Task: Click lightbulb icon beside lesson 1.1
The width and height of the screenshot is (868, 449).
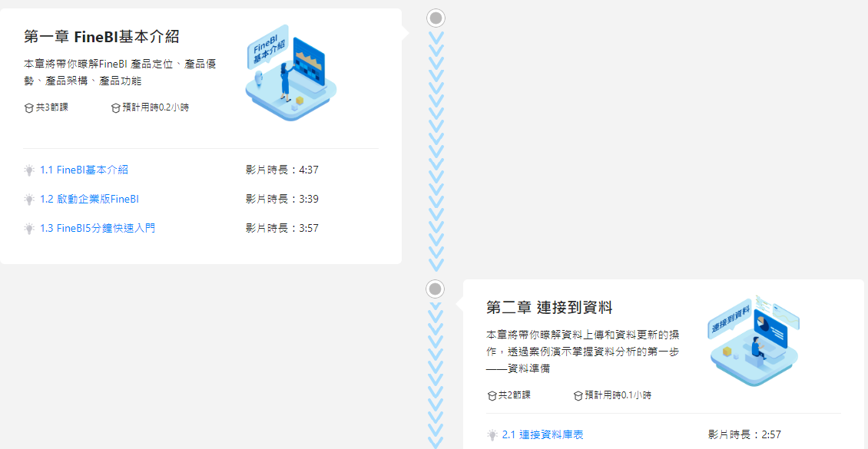Action: click(29, 170)
